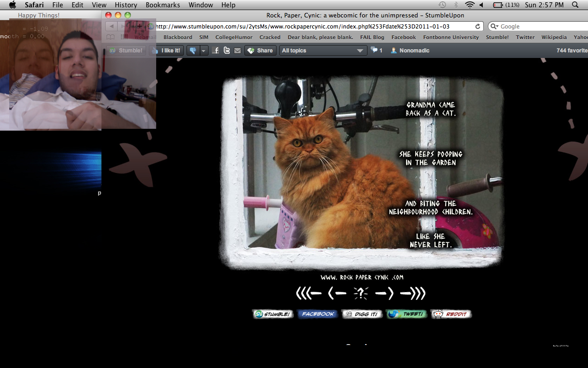Image resolution: width=588 pixels, height=368 pixels.
Task: Share page via toolbar Facebook icon
Action: coord(216,51)
